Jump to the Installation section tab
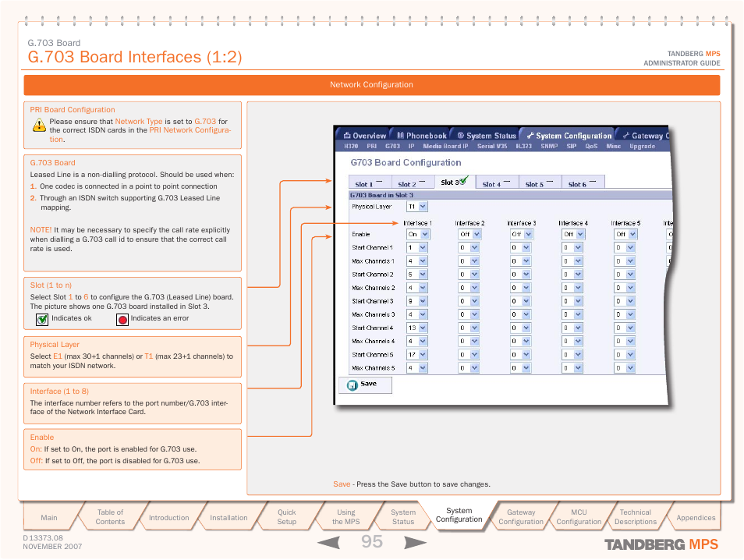Viewport: 744px width, 560px height. click(229, 517)
